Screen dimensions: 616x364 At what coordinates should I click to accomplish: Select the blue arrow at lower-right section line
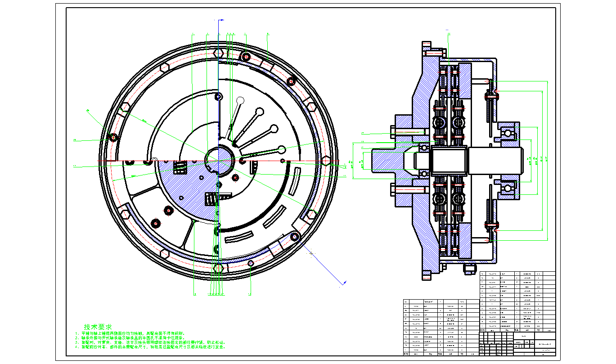343,283
